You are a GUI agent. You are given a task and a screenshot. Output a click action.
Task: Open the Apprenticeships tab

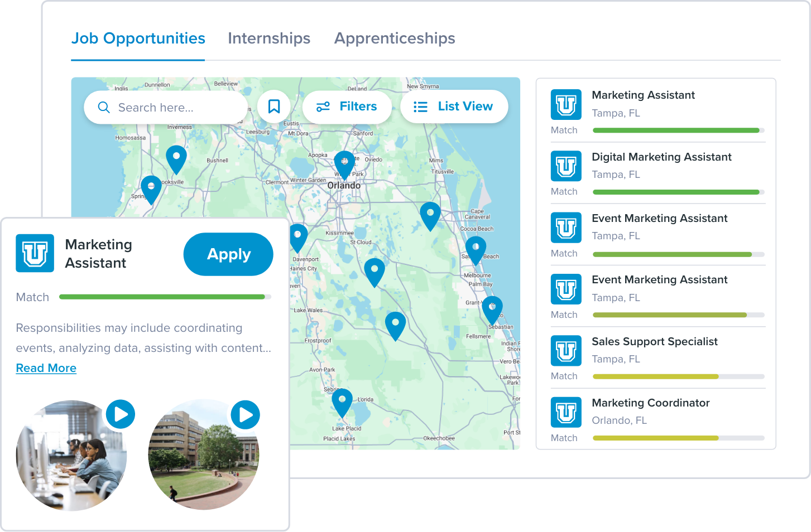pos(395,38)
